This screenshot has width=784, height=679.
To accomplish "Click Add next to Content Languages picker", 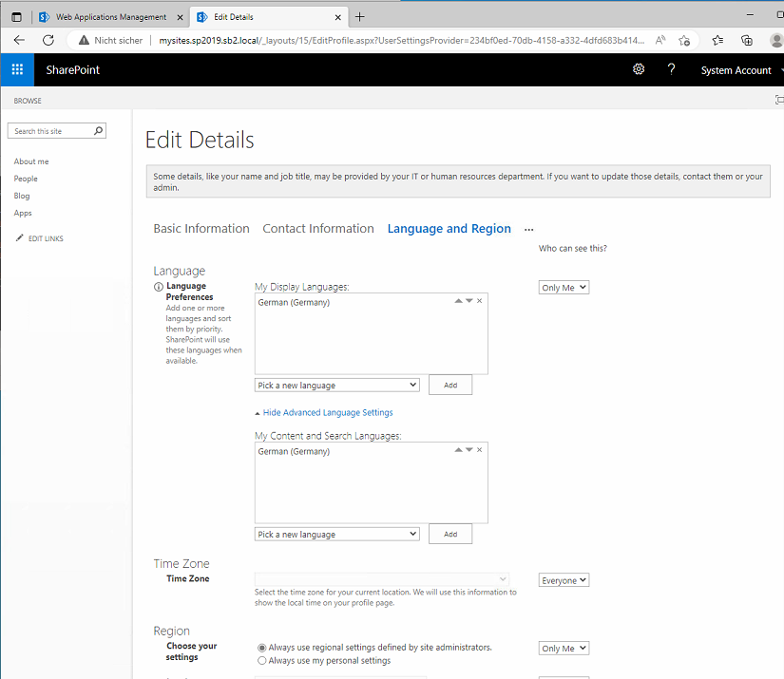I will click(x=450, y=534).
